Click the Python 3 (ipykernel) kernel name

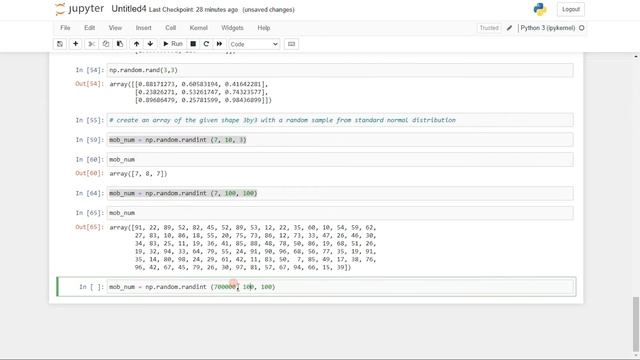coord(548,28)
